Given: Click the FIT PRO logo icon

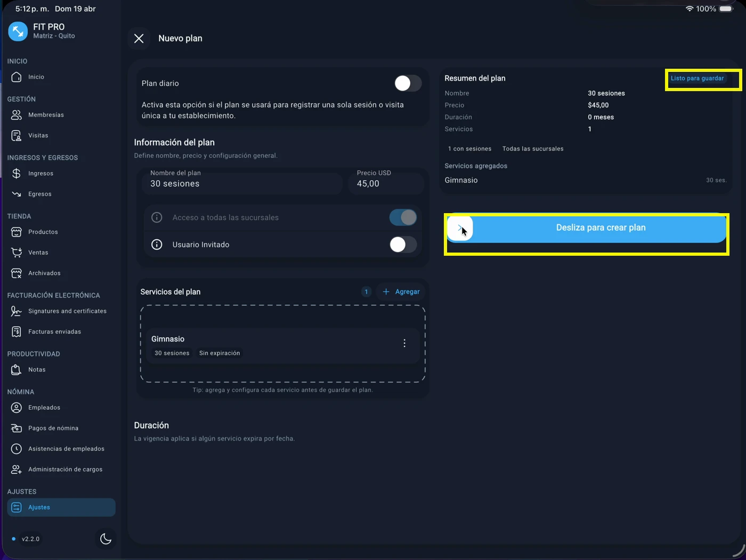Looking at the screenshot, I should click(18, 31).
